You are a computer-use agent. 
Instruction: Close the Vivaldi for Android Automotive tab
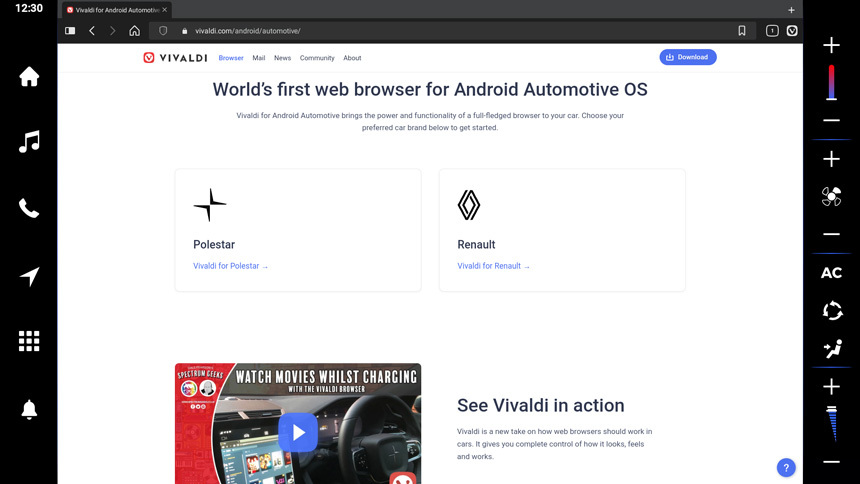click(165, 10)
